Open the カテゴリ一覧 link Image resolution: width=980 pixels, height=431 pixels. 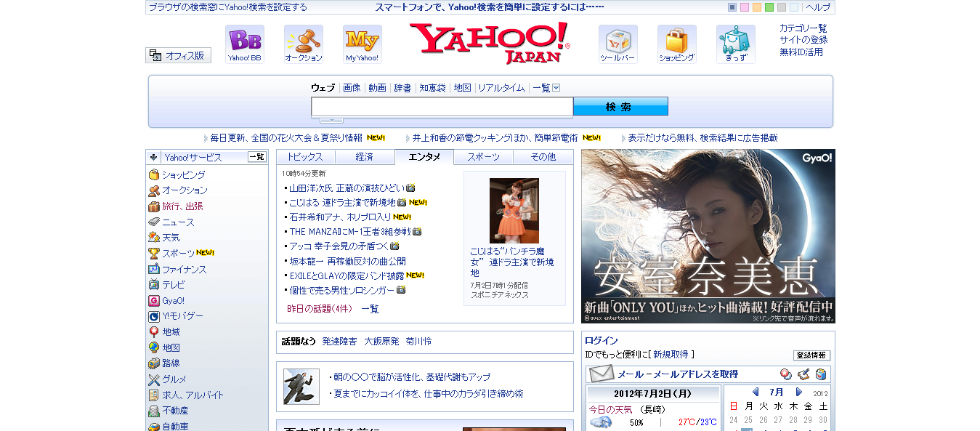point(803,28)
